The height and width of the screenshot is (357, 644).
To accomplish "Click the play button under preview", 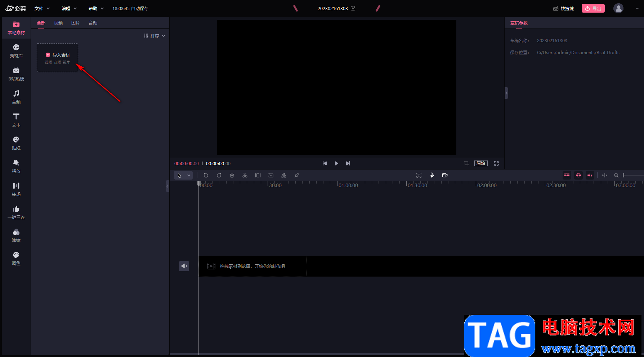I will pyautogui.click(x=336, y=163).
